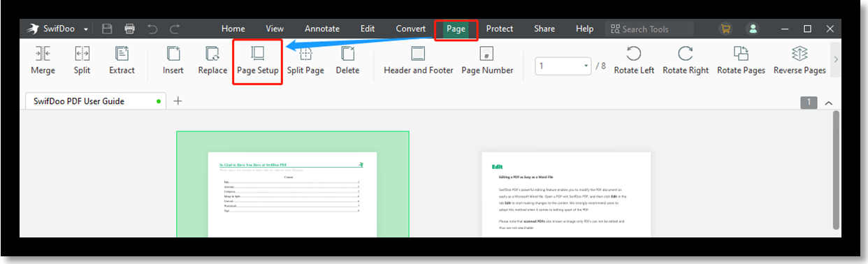This screenshot has width=868, height=264.
Task: Select SwifDoo PDF User Guide document tab
Action: [x=95, y=101]
